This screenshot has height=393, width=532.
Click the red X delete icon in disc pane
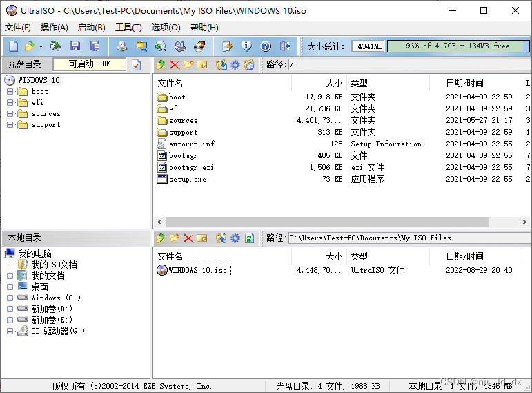tap(175, 64)
